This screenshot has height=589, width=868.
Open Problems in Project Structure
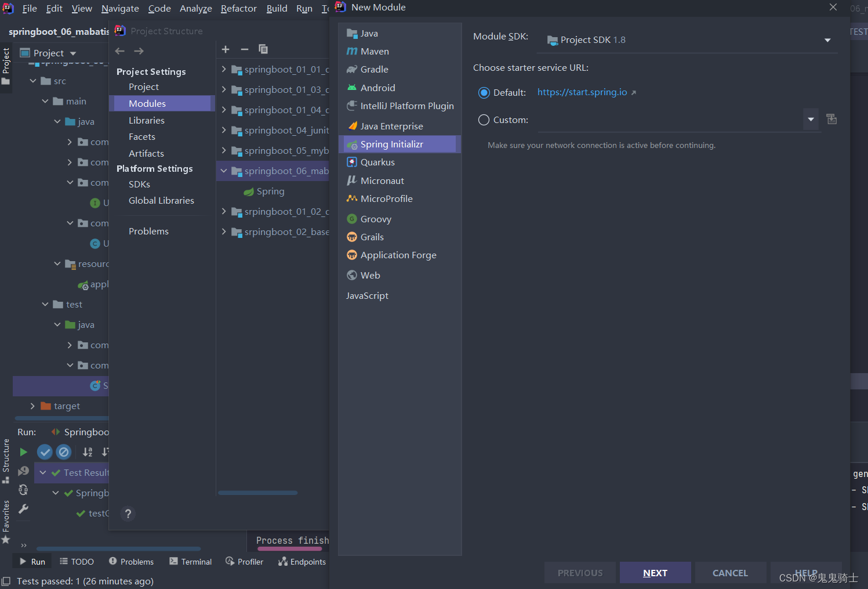click(x=148, y=231)
